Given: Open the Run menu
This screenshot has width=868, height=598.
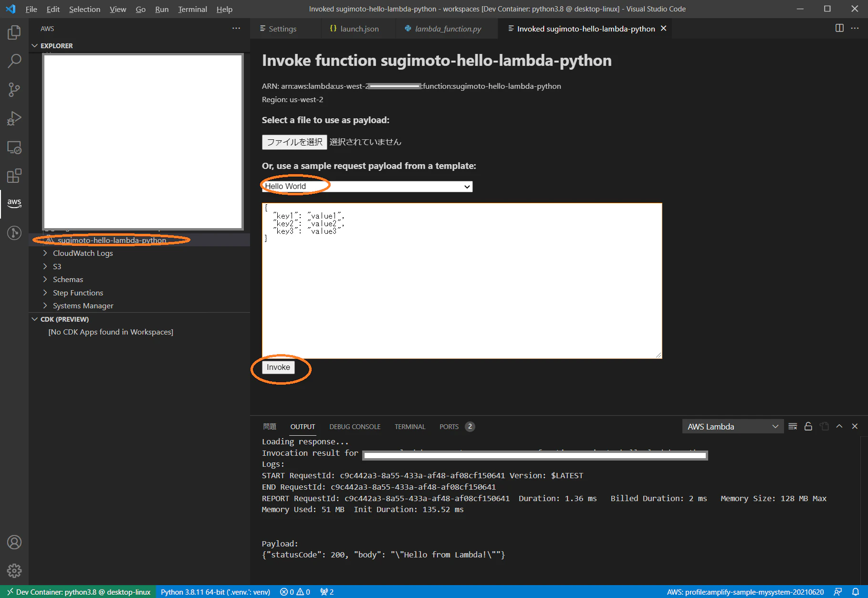Looking at the screenshot, I should point(162,9).
